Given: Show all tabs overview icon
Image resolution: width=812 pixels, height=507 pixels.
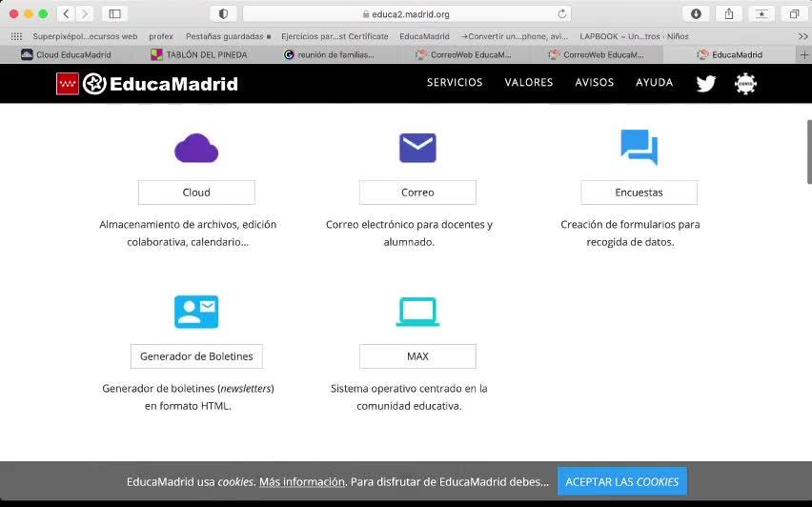Looking at the screenshot, I should pyautogui.click(x=794, y=14).
